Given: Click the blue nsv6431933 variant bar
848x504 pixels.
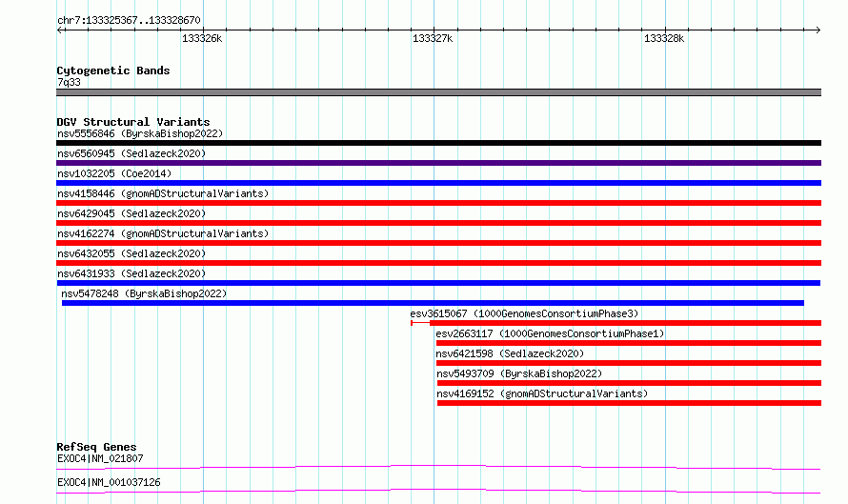Looking at the screenshot, I should point(438,283).
